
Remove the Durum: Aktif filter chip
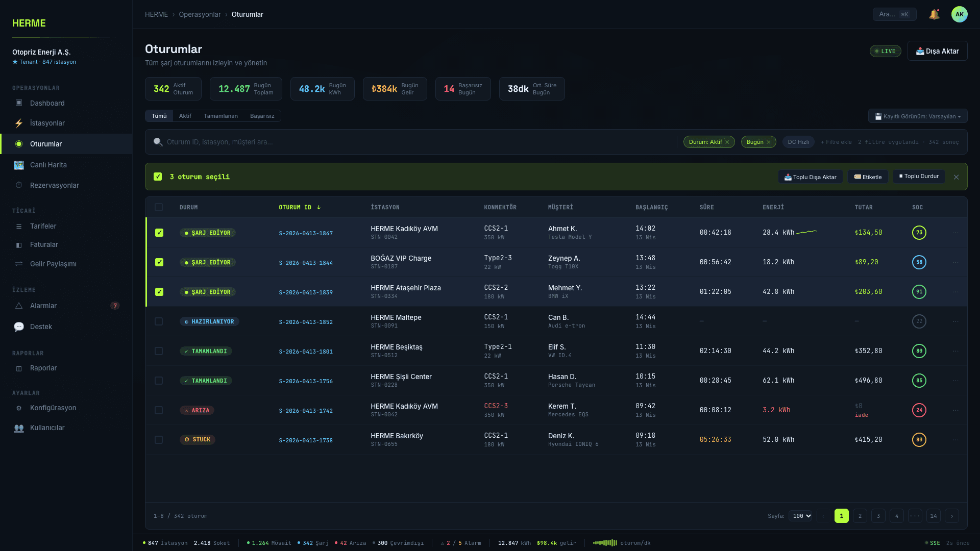pos(727,142)
